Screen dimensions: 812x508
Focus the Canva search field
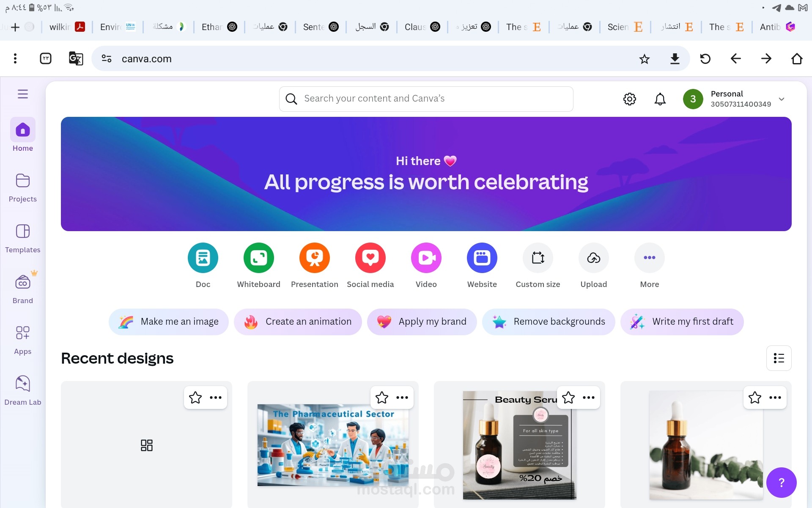tap(426, 99)
